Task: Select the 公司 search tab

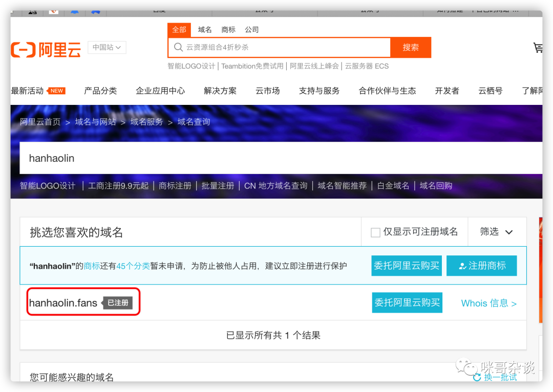Action: pyautogui.click(x=252, y=30)
